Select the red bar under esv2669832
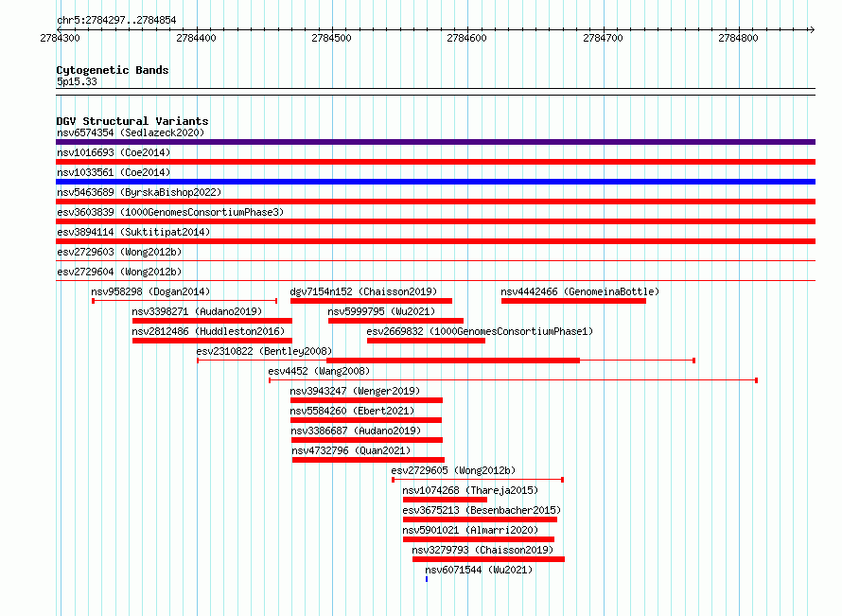Viewport: 842px width, 616px height. [427, 341]
